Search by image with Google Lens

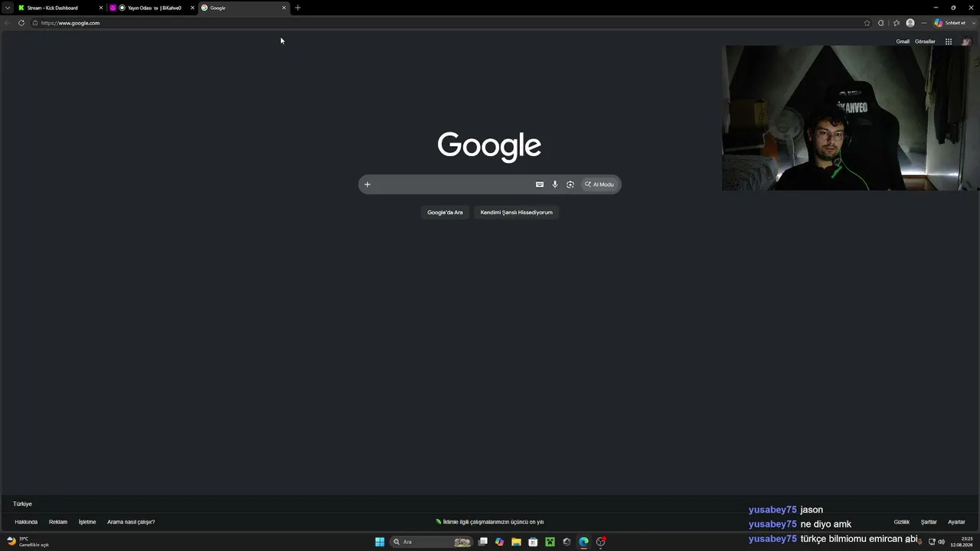tap(570, 184)
